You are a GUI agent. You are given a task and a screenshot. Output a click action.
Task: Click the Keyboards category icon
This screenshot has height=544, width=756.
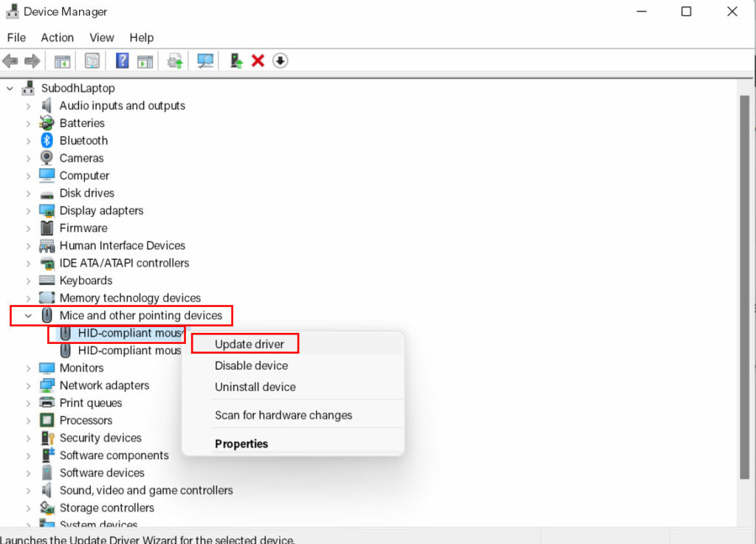click(47, 280)
